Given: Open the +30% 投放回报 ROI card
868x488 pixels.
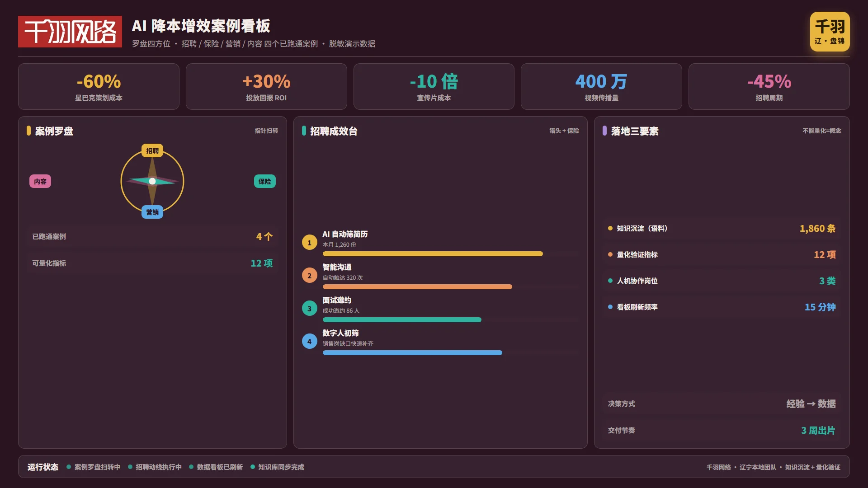Looking at the screenshot, I should click(266, 86).
